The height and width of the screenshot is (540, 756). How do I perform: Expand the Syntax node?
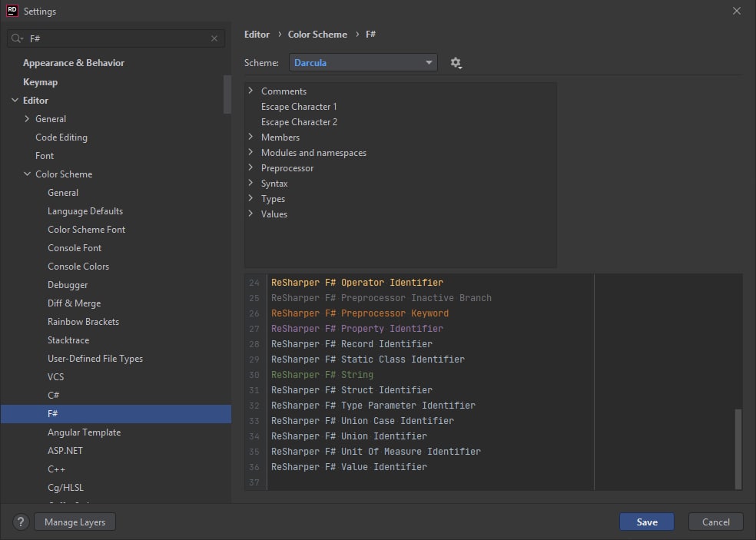point(250,184)
